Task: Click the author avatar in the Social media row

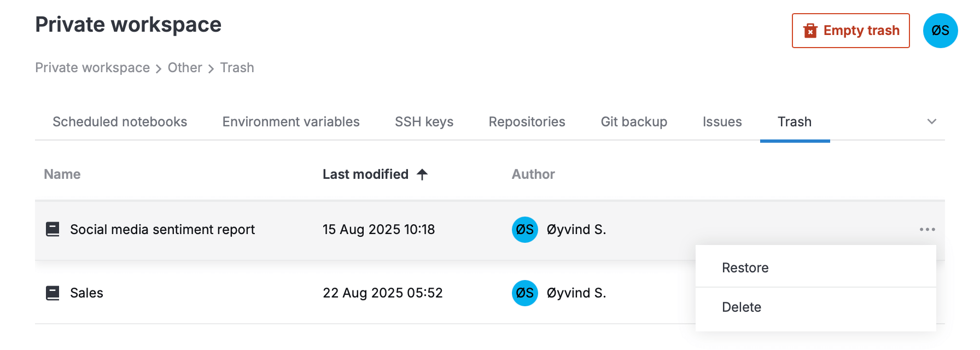Action: click(524, 230)
